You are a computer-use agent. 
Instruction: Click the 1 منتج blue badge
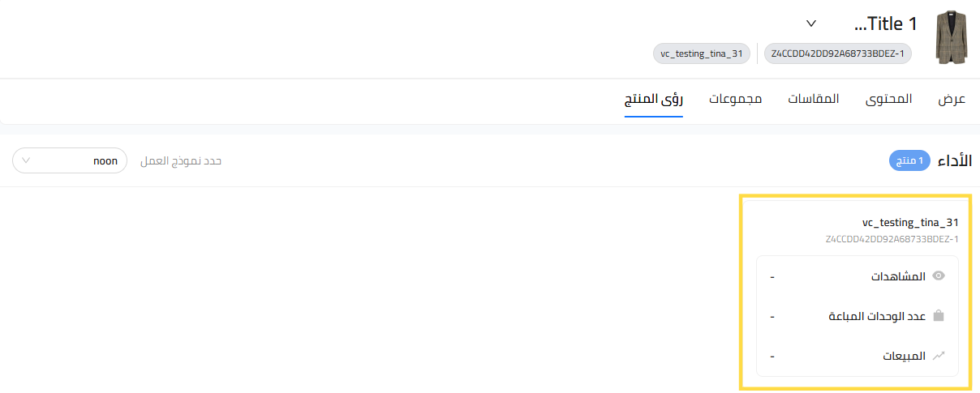[909, 160]
